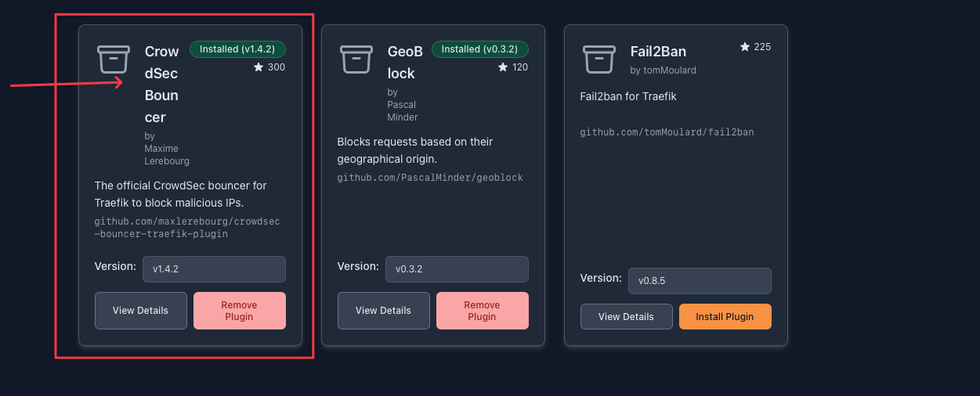The image size is (980, 396).
Task: Click the Fail2Ban plugin box icon
Action: 598,60
